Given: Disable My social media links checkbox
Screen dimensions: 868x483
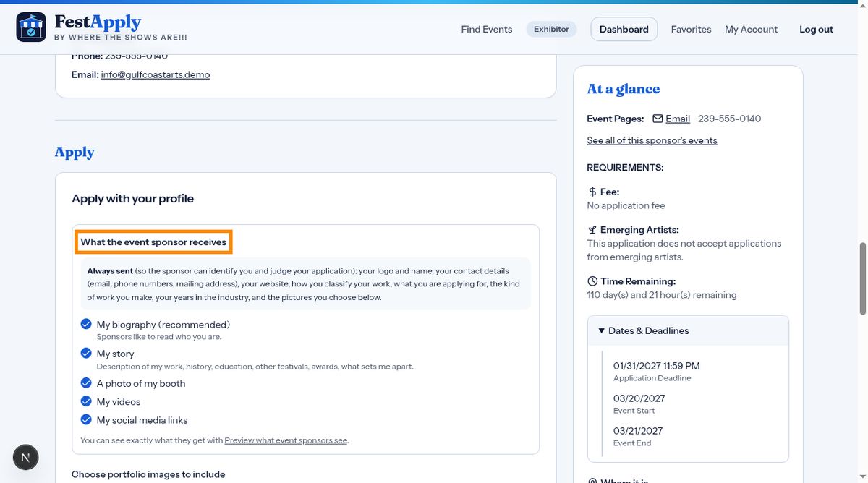Looking at the screenshot, I should click(x=86, y=419).
